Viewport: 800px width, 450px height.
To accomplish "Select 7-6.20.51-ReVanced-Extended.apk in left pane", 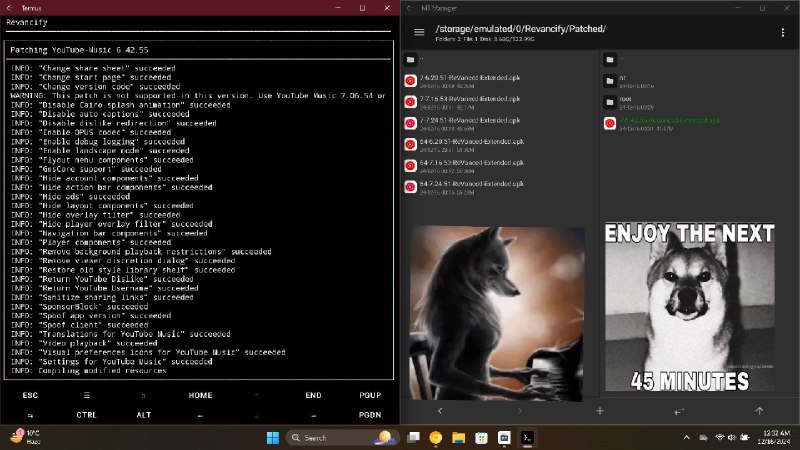I will pyautogui.click(x=500, y=81).
